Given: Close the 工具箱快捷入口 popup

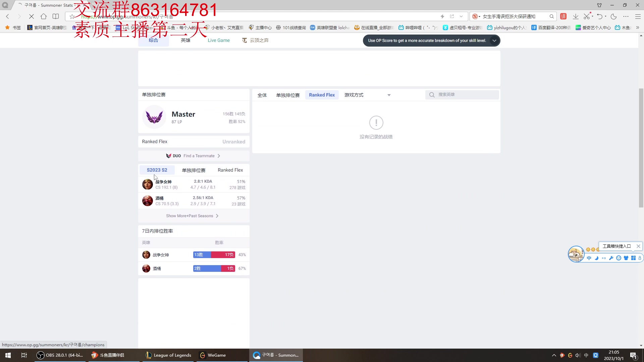Looking at the screenshot, I should click(x=638, y=246).
